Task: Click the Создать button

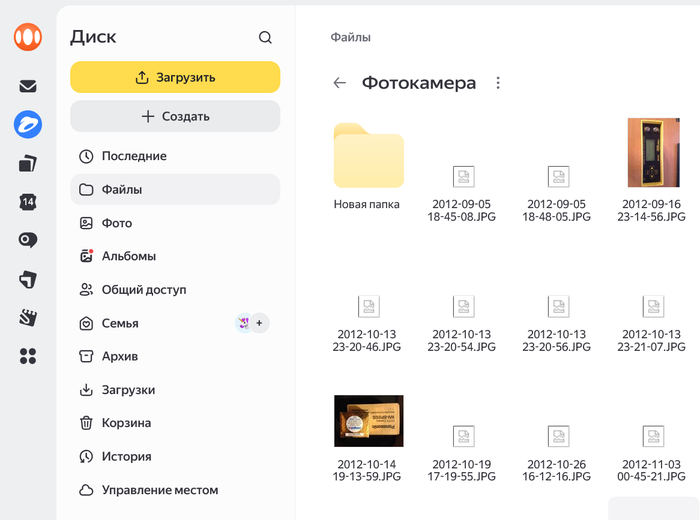Action: click(175, 116)
